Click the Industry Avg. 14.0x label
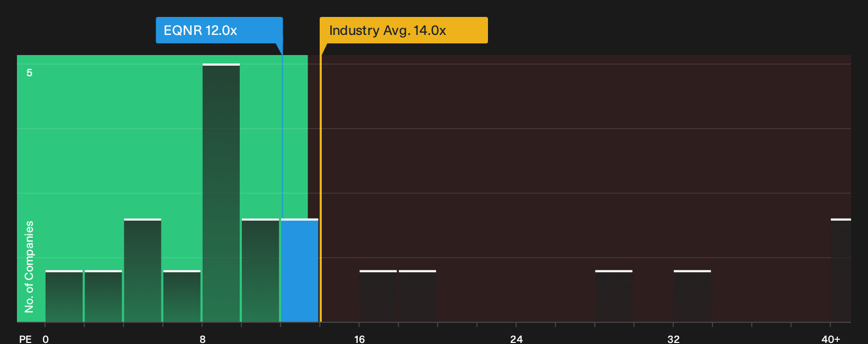Image resolution: width=868 pixels, height=344 pixels. [x=404, y=30]
